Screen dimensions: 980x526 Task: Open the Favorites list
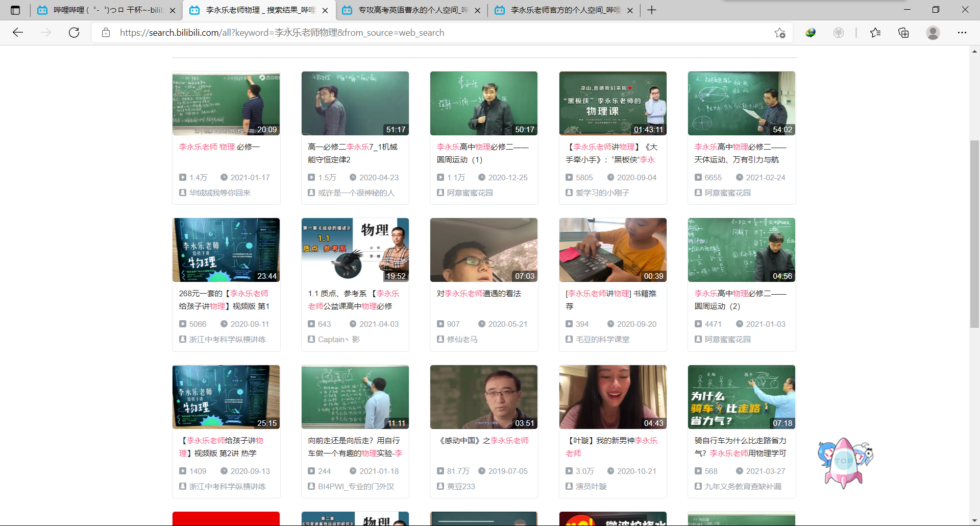pos(875,33)
